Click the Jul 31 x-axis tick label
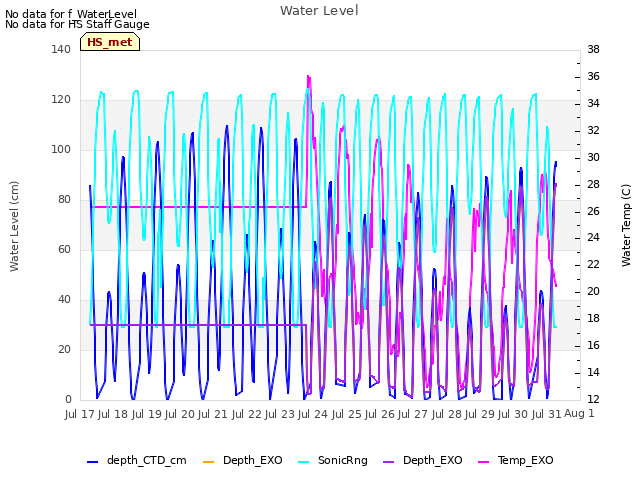640x480 pixels. click(x=547, y=414)
